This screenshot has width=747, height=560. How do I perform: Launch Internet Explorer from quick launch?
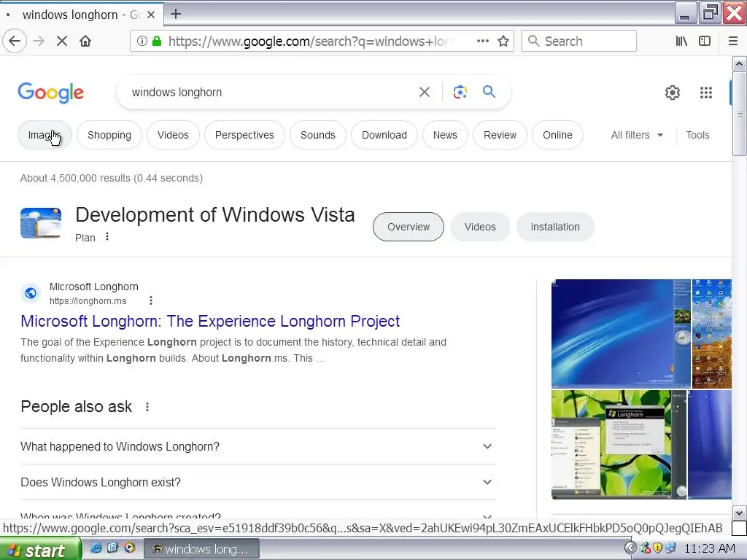click(x=96, y=548)
